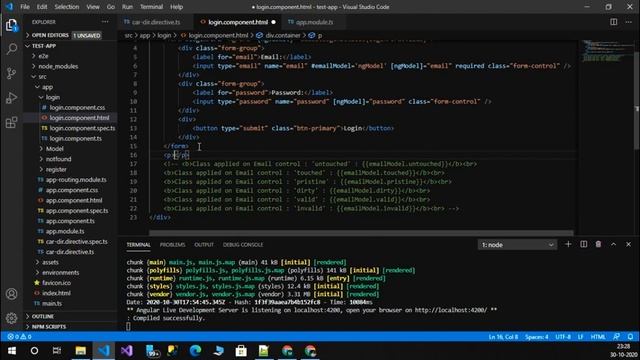The width and height of the screenshot is (640, 360).
Task: Open terminal selector dropdown 1: node
Action: pyautogui.click(x=517, y=245)
